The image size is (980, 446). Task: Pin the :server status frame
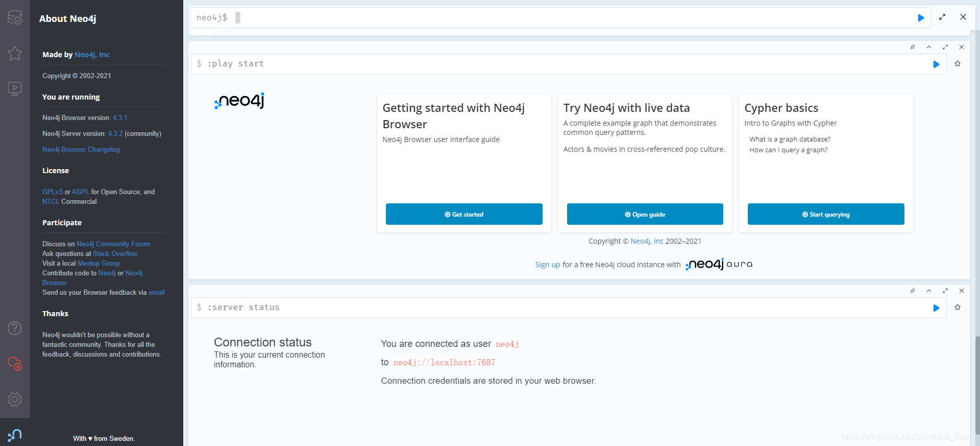913,291
